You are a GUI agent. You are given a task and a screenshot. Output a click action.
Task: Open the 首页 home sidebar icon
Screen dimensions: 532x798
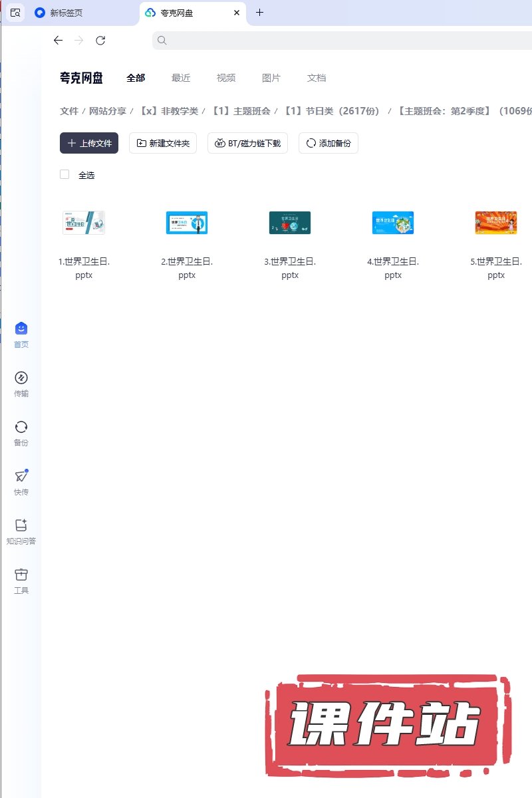tap(21, 329)
